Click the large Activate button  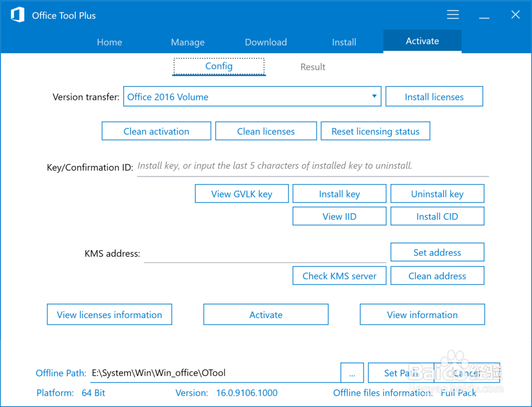pyautogui.click(x=266, y=314)
